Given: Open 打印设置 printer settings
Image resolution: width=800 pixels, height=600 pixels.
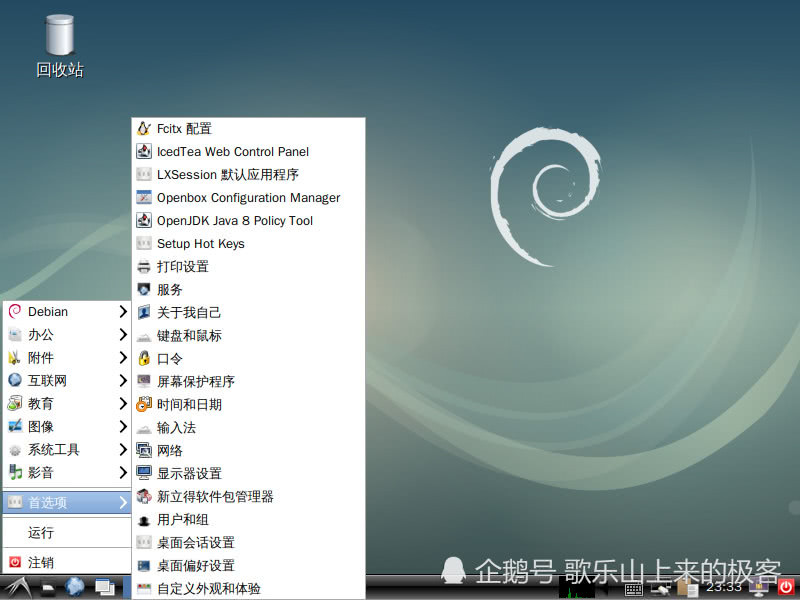Looking at the screenshot, I should pyautogui.click(x=248, y=266).
